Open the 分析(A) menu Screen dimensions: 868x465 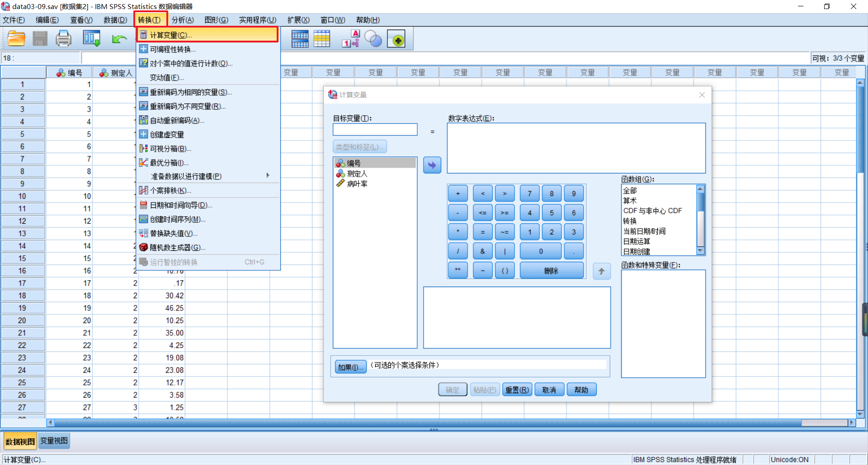coord(183,20)
